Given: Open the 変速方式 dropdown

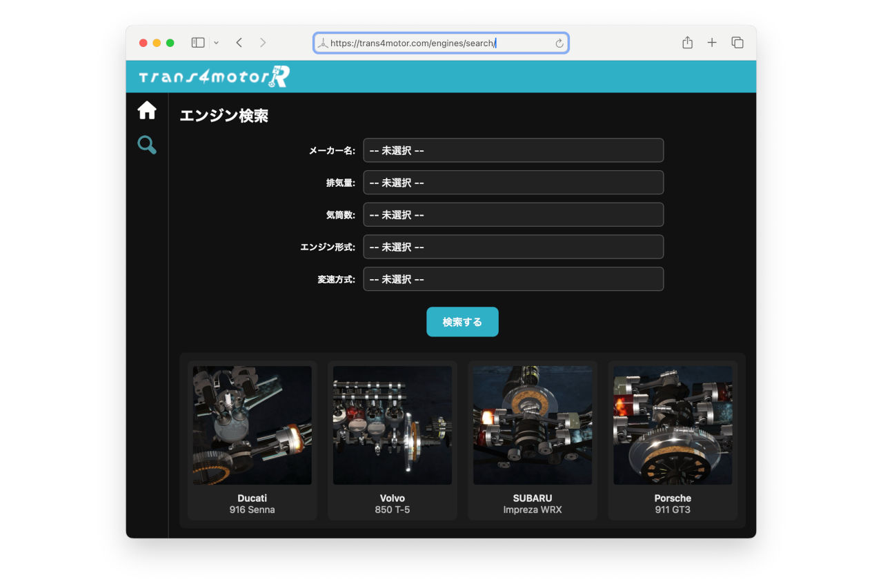Looking at the screenshot, I should coord(513,278).
